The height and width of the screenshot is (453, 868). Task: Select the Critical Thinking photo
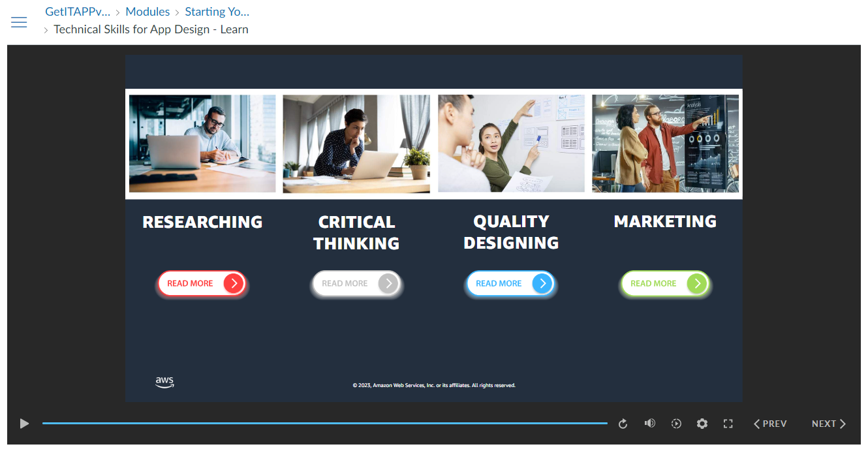[356, 144]
